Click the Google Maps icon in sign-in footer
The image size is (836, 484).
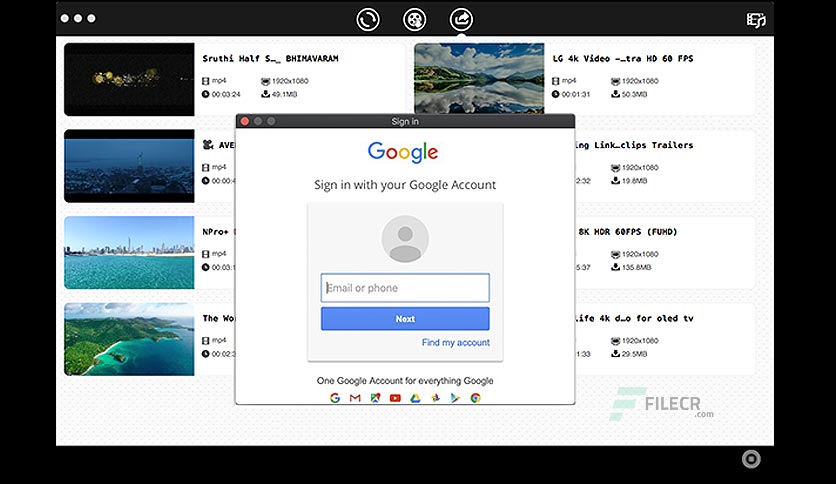click(x=375, y=398)
